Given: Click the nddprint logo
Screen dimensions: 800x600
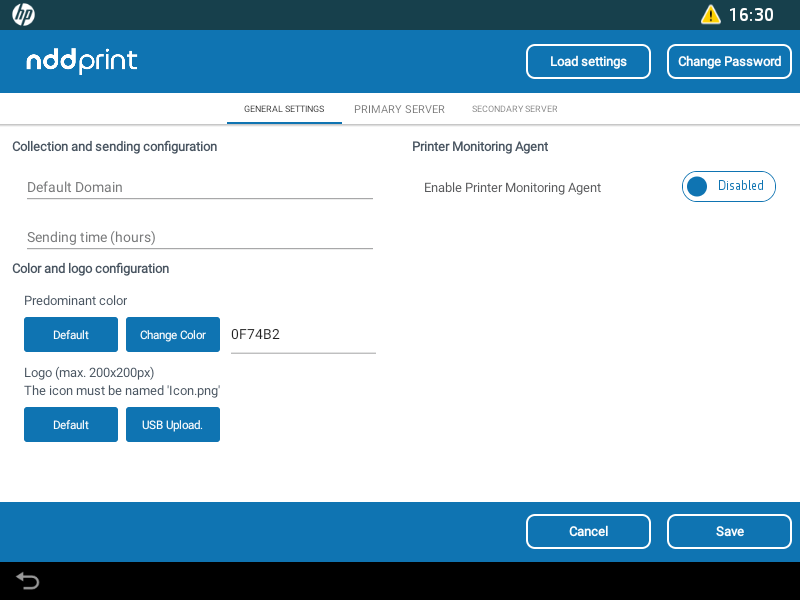Looking at the screenshot, I should pyautogui.click(x=81, y=61).
